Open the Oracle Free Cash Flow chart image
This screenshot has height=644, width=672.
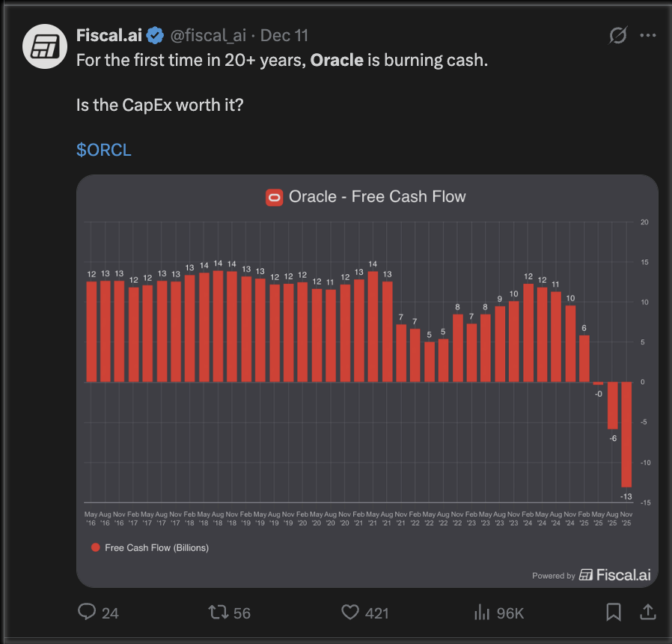(x=367, y=374)
